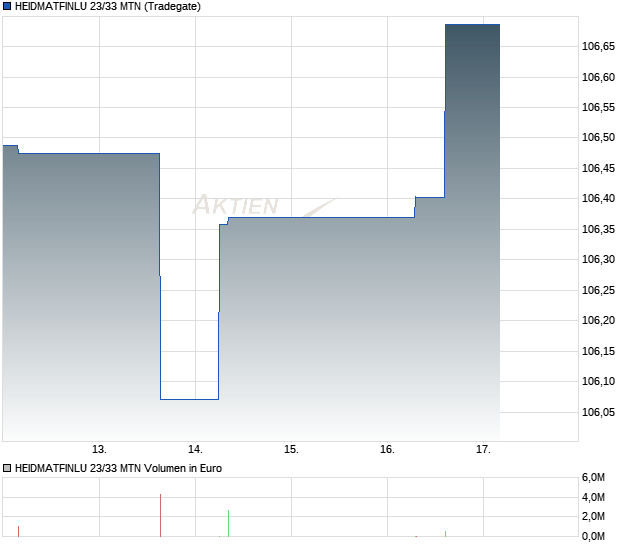Click the date label 13. on time axis
Viewport: 620px width, 546px height.
[x=99, y=450]
